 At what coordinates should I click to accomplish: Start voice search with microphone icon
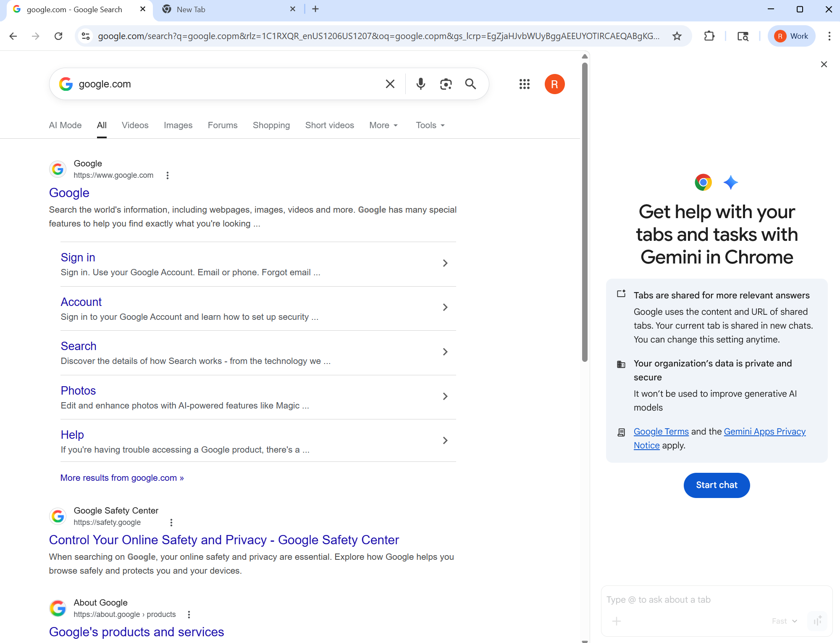420,84
